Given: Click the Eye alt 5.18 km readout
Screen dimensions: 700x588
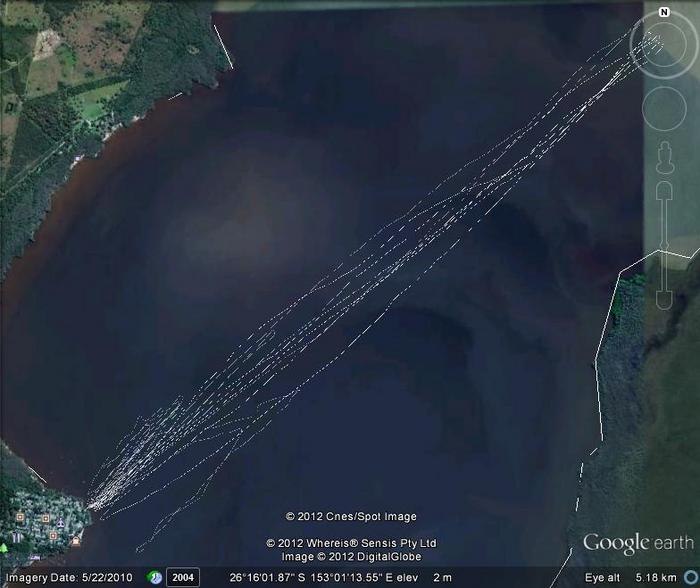Looking at the screenshot, I should click(630, 577).
